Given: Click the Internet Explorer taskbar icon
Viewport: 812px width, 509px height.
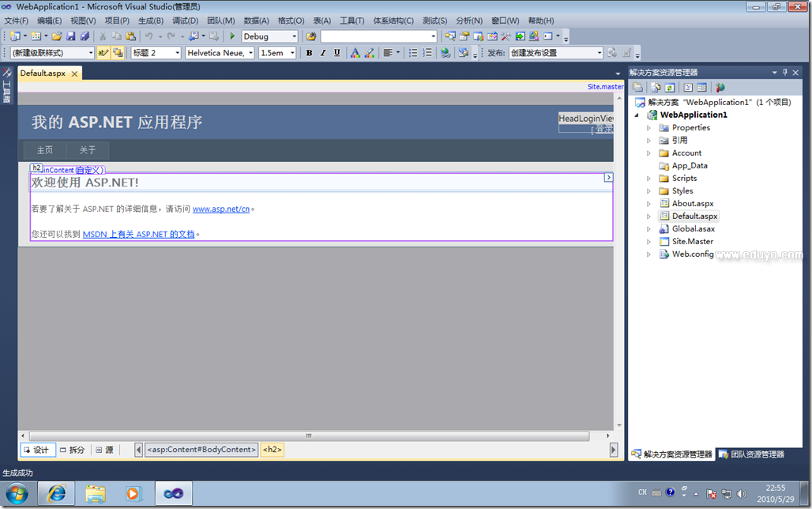Looking at the screenshot, I should pyautogui.click(x=57, y=494).
